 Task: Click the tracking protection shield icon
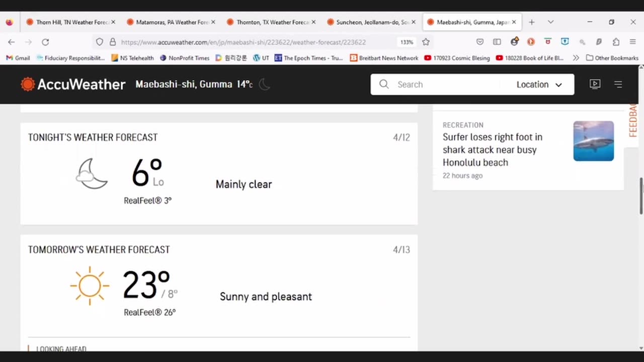(100, 42)
